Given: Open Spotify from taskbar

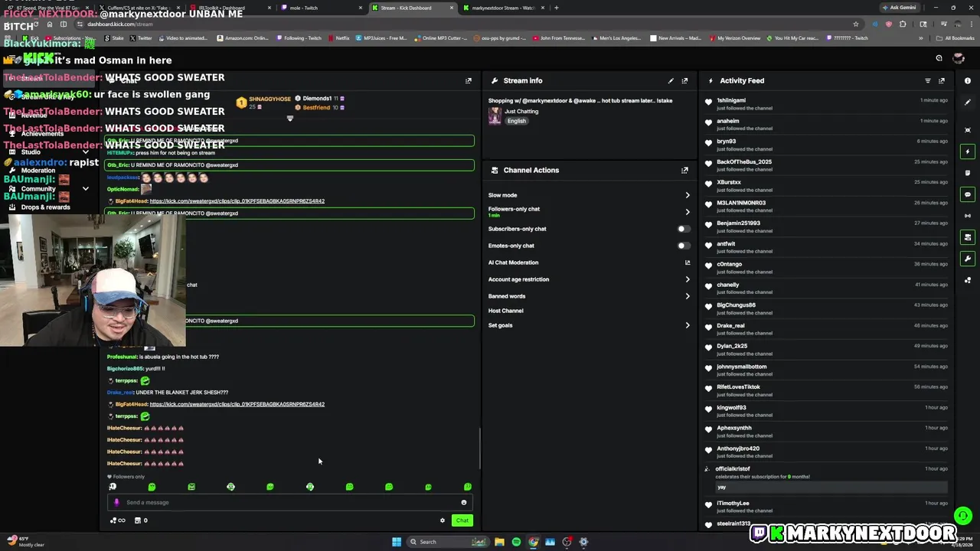Looking at the screenshot, I should (x=516, y=542).
